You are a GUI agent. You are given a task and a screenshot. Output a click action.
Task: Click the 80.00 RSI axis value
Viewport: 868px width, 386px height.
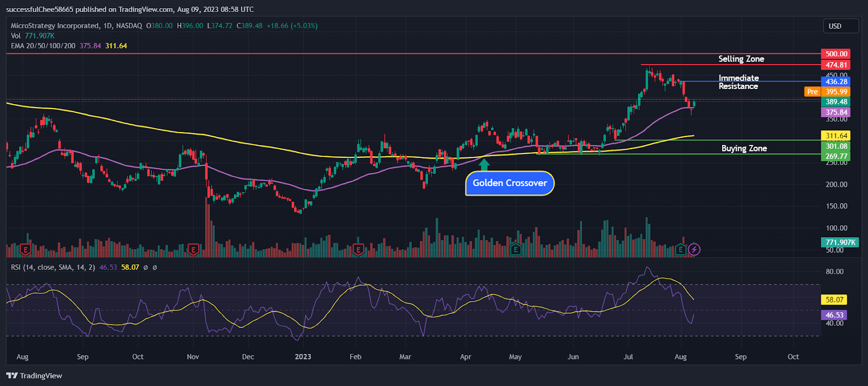[x=834, y=271]
